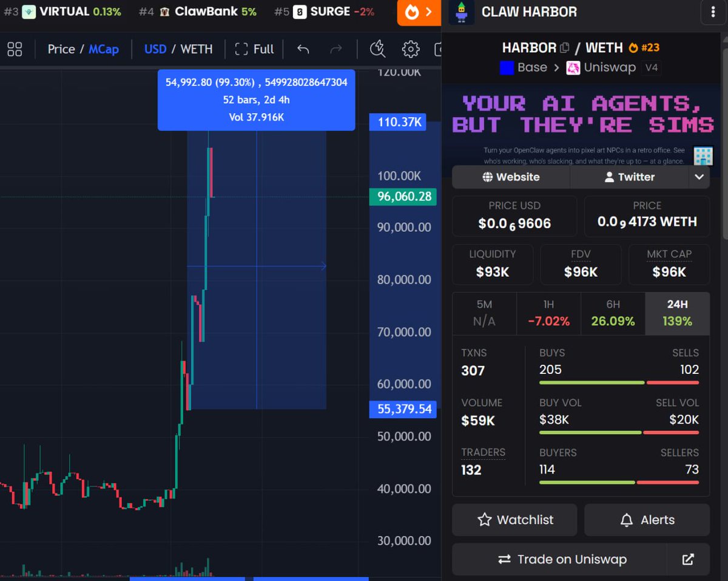Click the BUYS 205 count
728x581 pixels.
point(550,369)
